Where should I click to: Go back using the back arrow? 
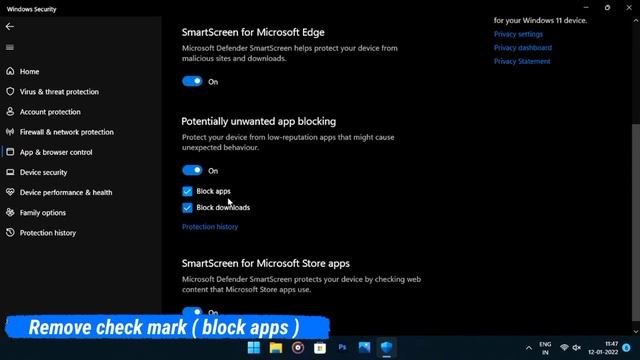(10, 27)
